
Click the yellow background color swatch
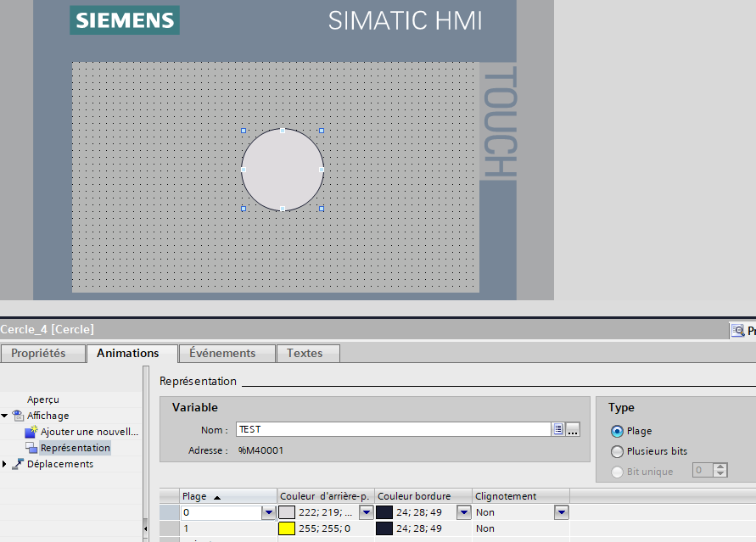tap(287, 528)
